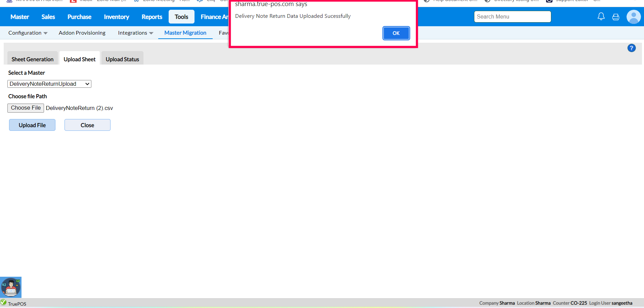Focus the Search Menu field

(513, 17)
